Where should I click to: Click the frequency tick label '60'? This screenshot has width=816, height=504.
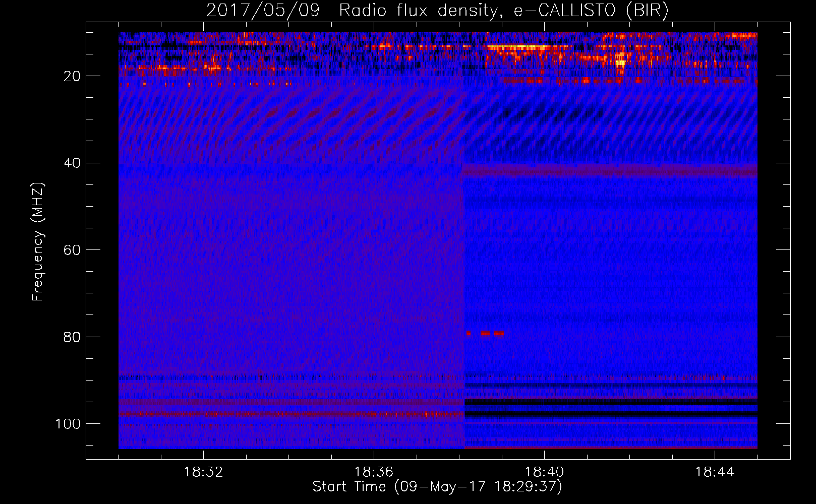coord(73,250)
